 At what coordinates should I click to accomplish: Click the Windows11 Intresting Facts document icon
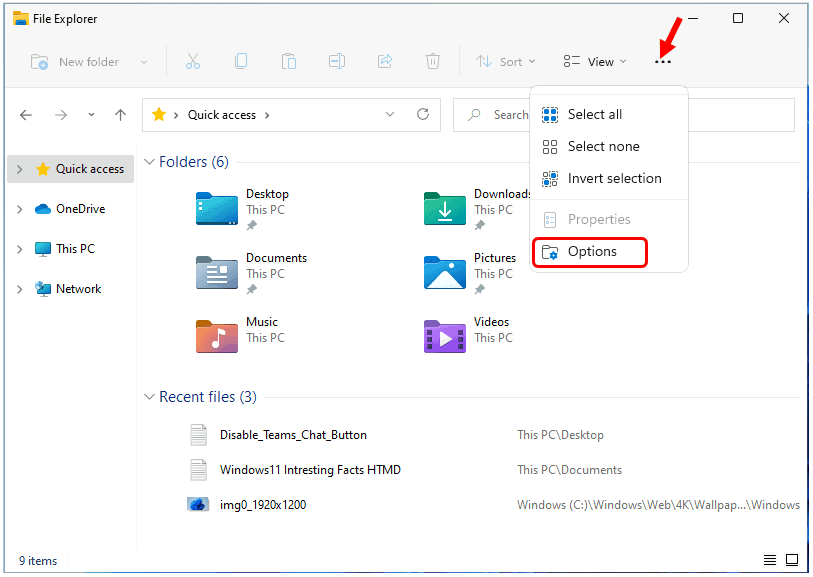198,470
